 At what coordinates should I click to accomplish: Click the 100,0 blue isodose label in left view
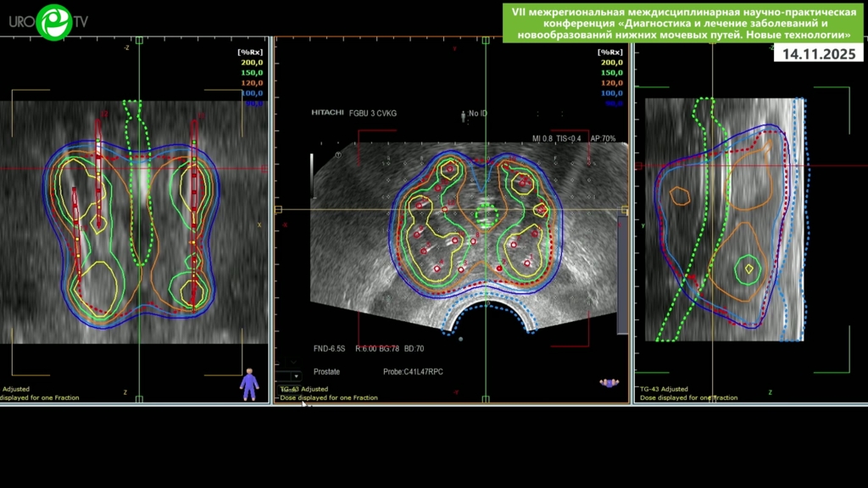tap(251, 93)
